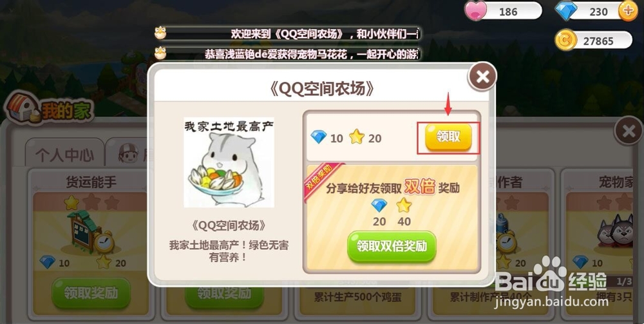Click the yellow 领取 claim button

(448, 137)
